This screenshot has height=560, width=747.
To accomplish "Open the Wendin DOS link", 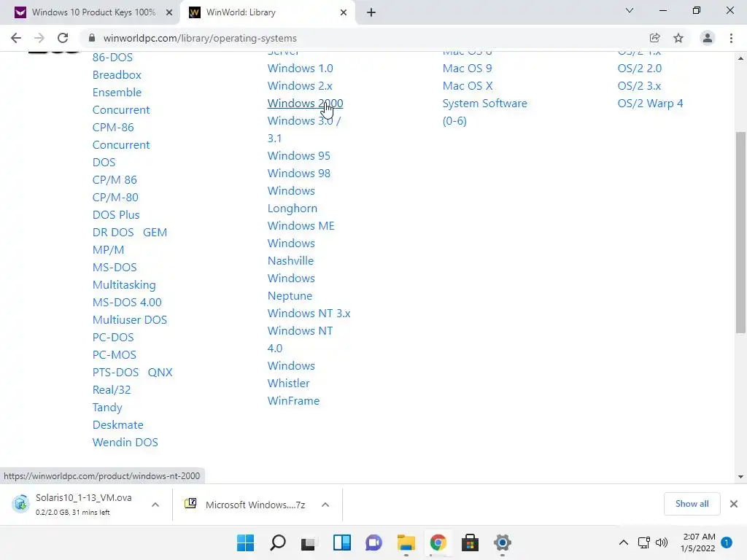I will point(125,443).
